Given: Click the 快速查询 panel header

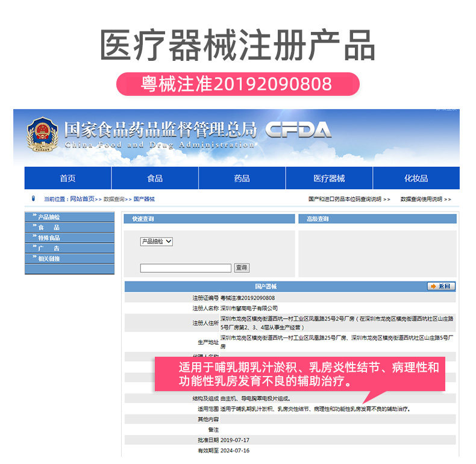Looking at the screenshot, I should pos(209,219).
